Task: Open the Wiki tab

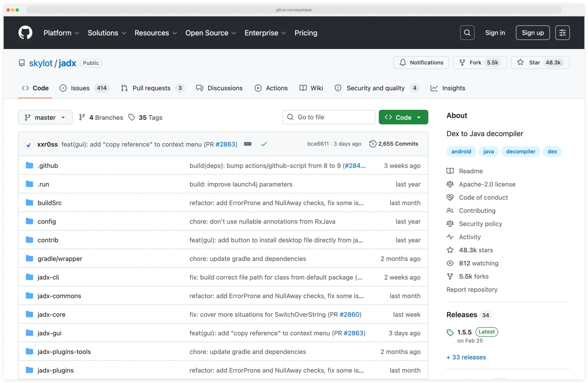Action: (311, 88)
